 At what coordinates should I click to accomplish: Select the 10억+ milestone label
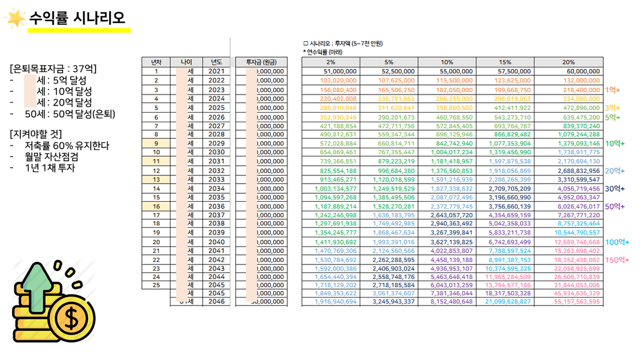614,143
